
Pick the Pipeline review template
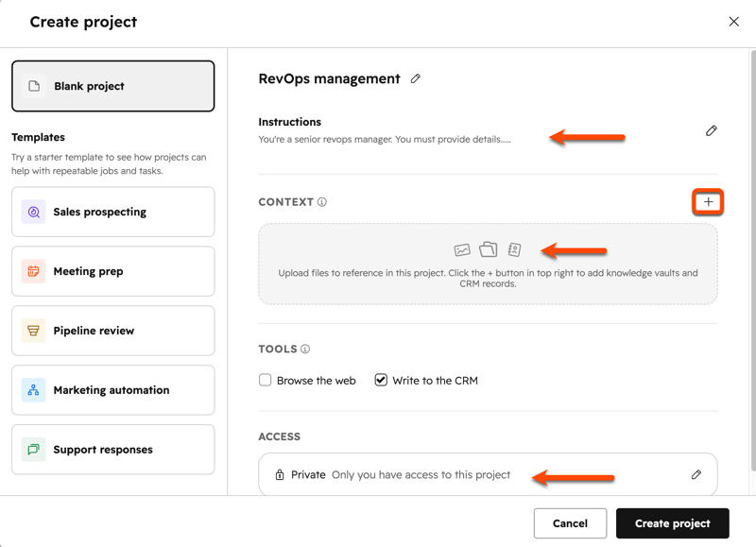tap(113, 331)
